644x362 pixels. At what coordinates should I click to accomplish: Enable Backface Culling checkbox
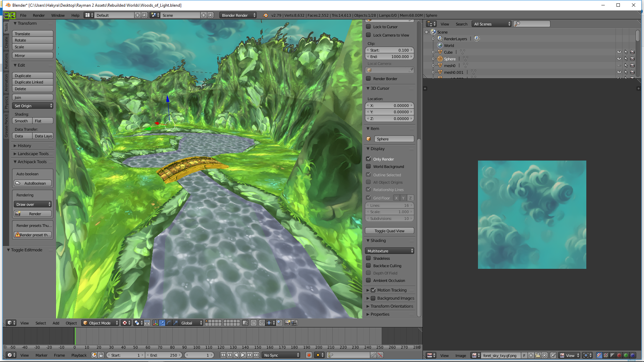pyautogui.click(x=368, y=265)
